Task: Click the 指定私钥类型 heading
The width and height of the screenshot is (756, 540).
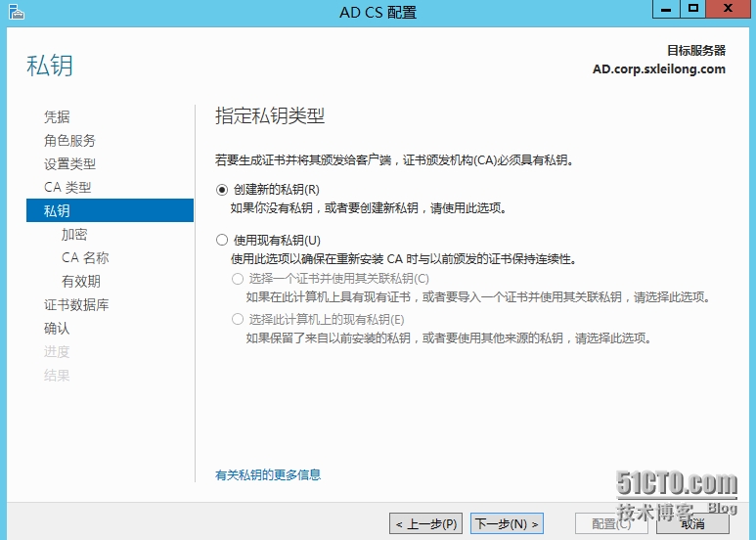Action: coord(270,116)
